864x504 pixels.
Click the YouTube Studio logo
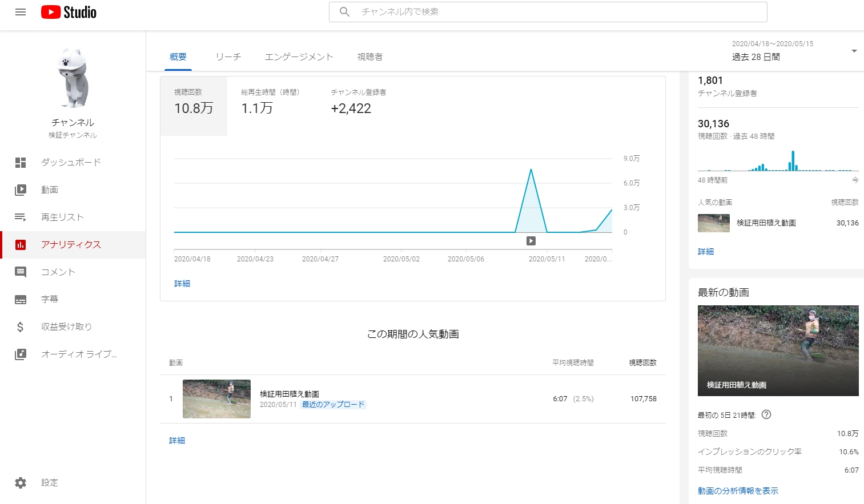(69, 12)
